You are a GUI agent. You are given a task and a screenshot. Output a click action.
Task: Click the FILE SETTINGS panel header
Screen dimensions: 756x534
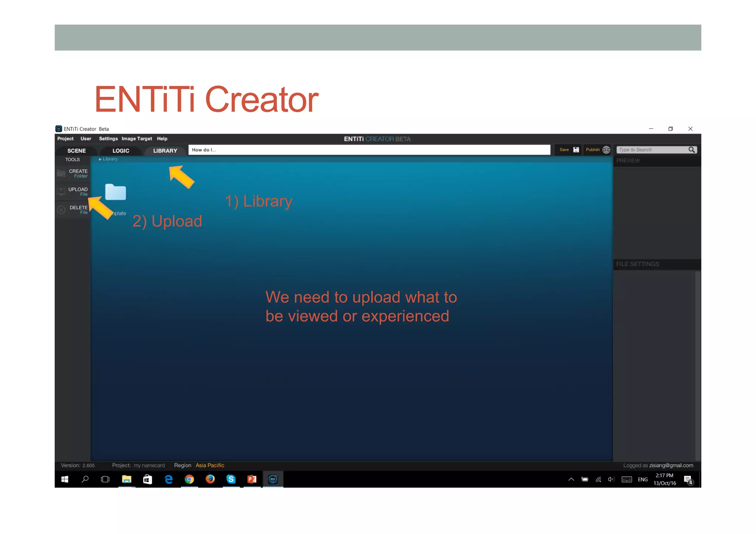(x=657, y=264)
